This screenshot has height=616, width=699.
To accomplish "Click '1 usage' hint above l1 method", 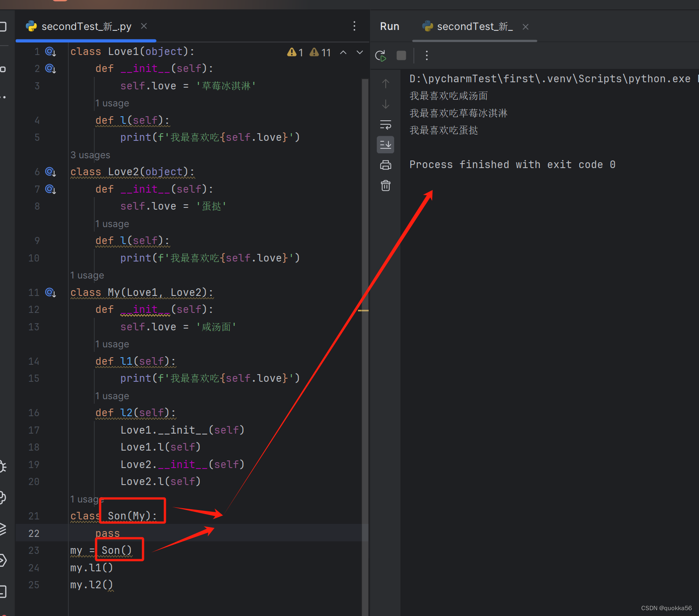I will [x=112, y=344].
